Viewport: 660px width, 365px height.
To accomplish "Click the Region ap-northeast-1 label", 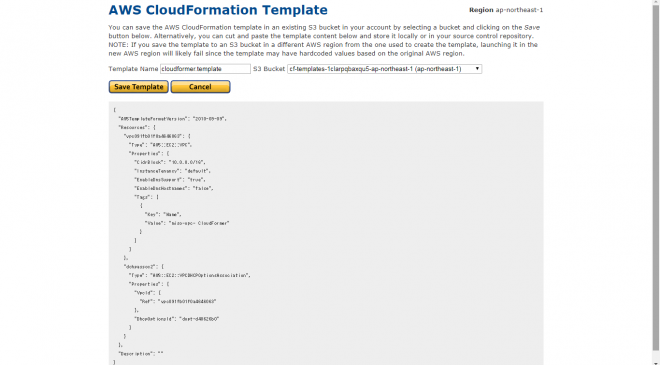I will [x=506, y=10].
